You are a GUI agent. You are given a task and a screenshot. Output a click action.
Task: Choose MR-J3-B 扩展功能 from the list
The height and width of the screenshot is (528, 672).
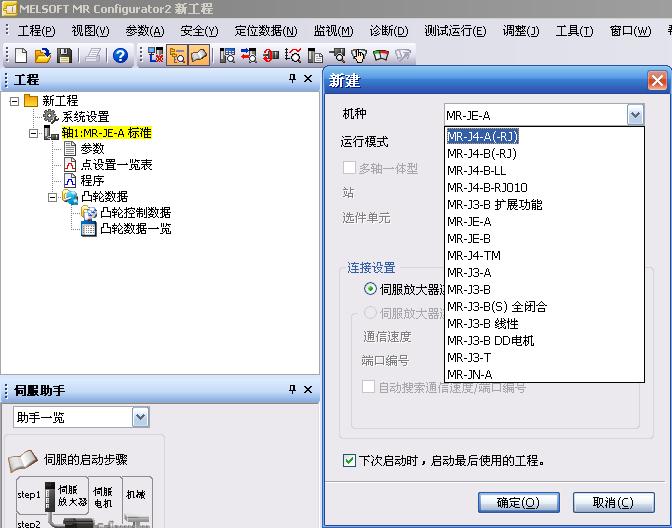click(544, 204)
